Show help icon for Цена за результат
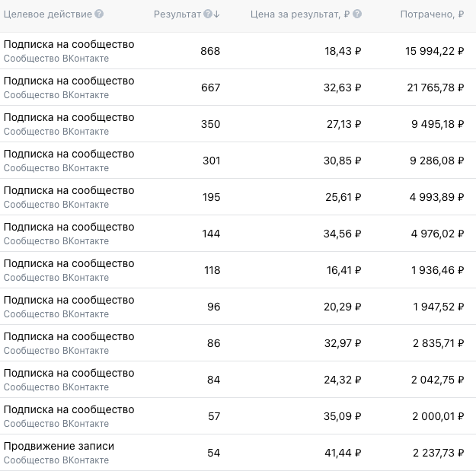476x471 pixels. 357,14
